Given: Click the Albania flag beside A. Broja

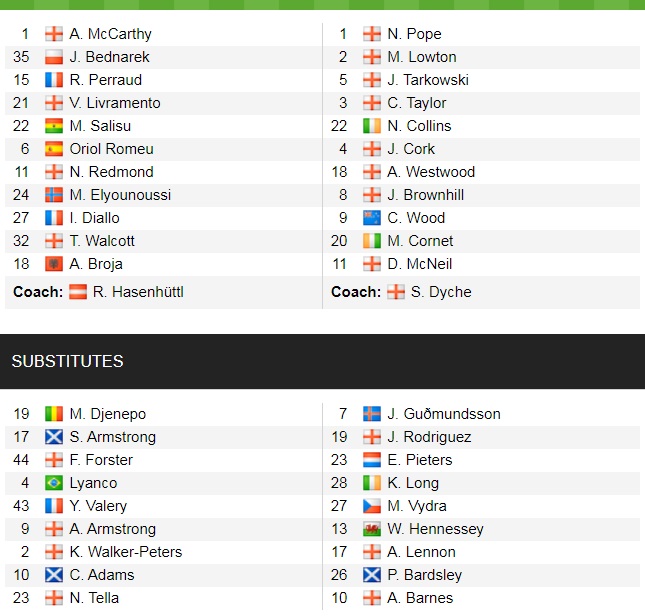Looking at the screenshot, I should 54,264.
